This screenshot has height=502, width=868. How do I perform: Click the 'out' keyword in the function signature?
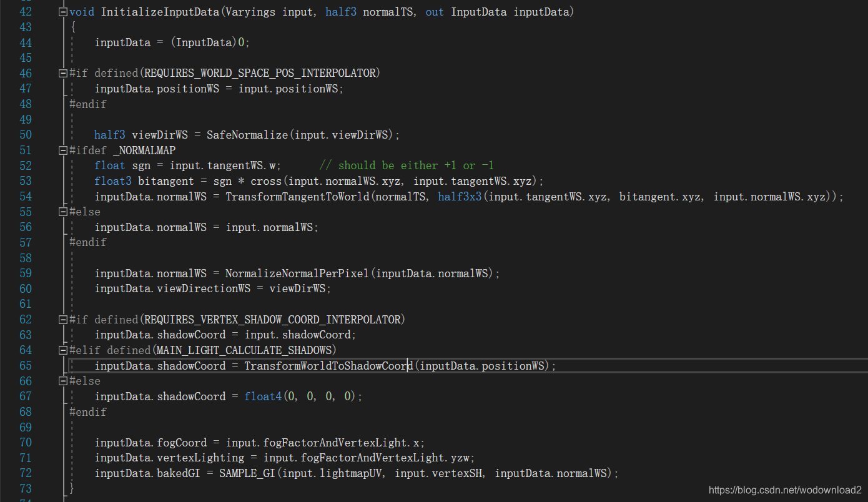(435, 12)
